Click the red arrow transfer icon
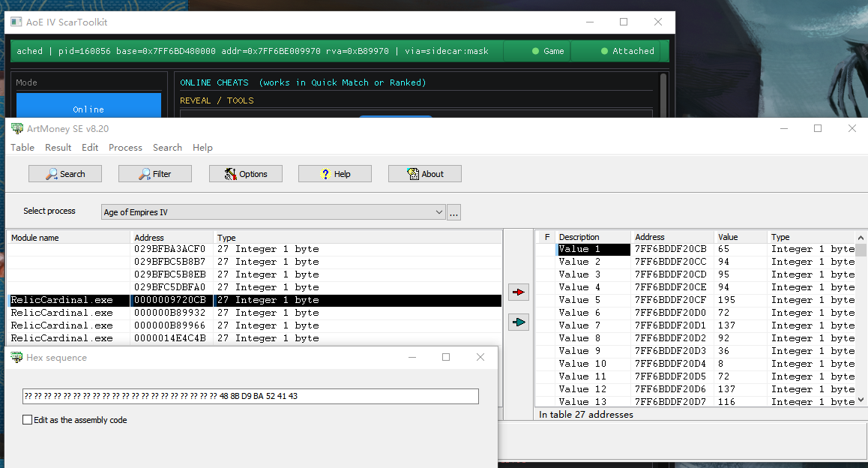Screen dimensions: 868x468 click(519, 292)
